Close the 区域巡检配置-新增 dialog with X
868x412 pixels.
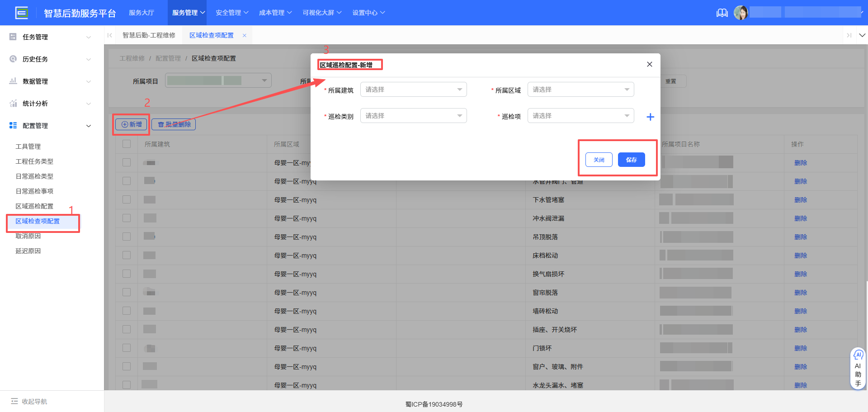(x=649, y=64)
